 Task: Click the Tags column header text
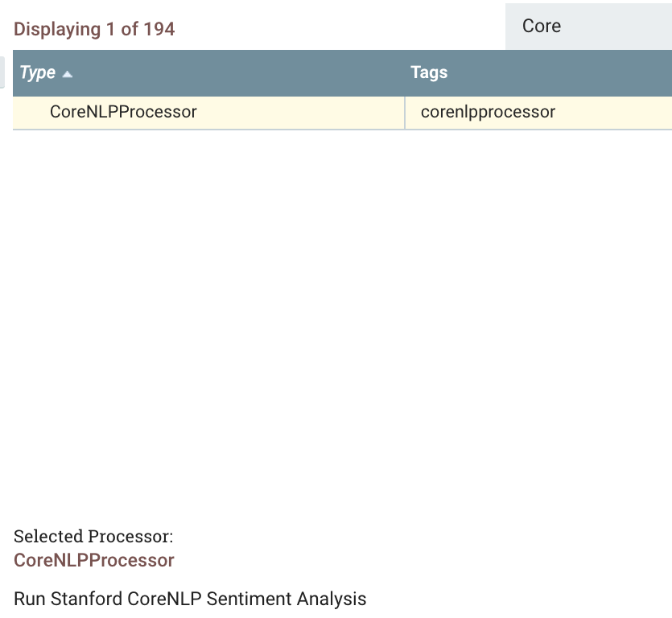[429, 72]
